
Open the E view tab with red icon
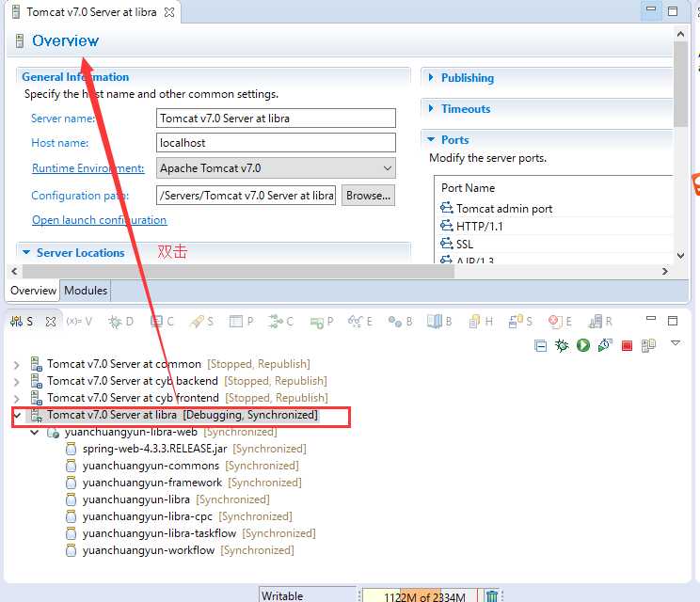pyautogui.click(x=560, y=322)
